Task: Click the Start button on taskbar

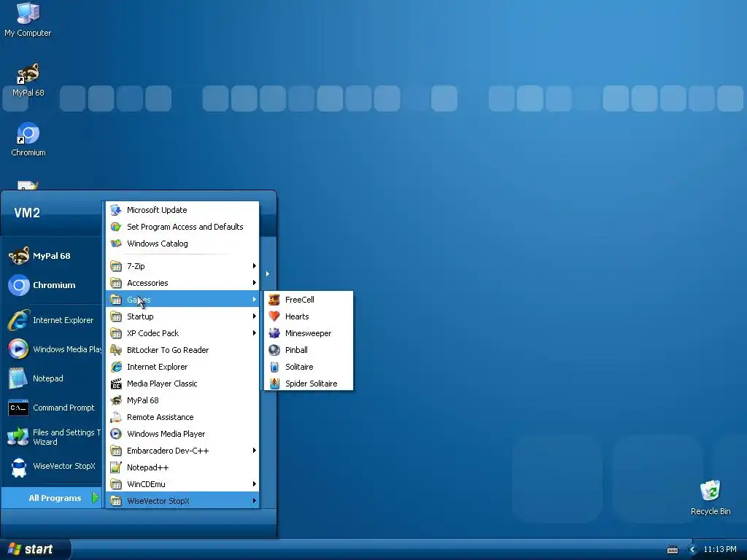Action: (34, 549)
